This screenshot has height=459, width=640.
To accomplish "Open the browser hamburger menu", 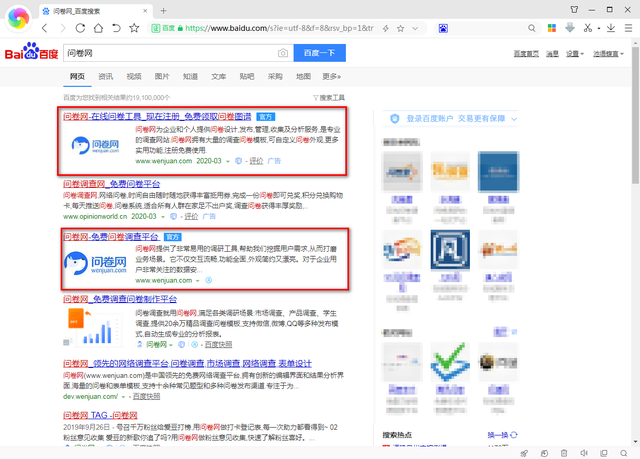I will point(629,28).
